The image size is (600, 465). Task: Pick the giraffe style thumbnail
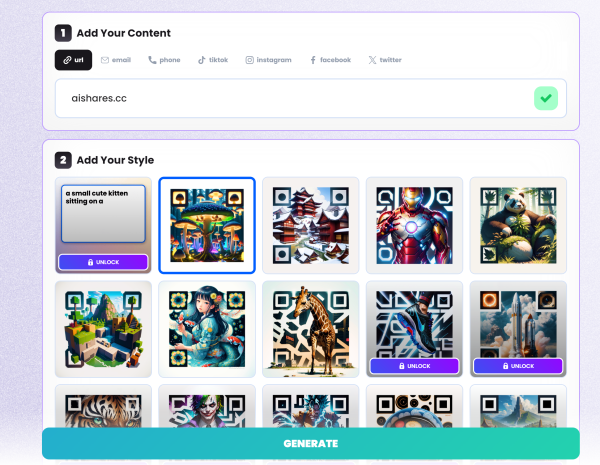coord(311,329)
